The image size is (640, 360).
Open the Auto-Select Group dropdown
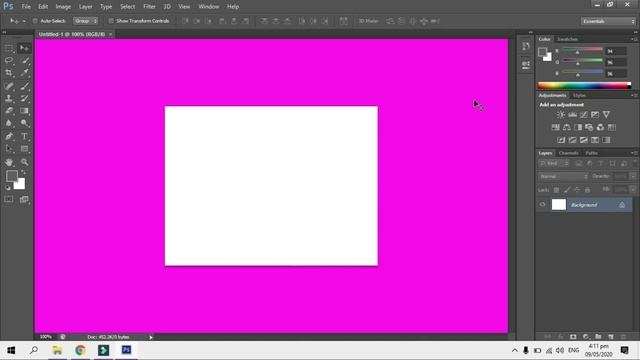[x=85, y=21]
